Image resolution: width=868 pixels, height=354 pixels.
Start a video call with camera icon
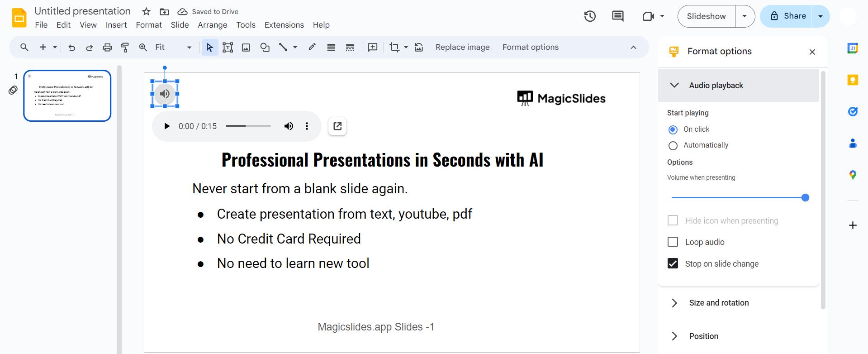coord(648,16)
